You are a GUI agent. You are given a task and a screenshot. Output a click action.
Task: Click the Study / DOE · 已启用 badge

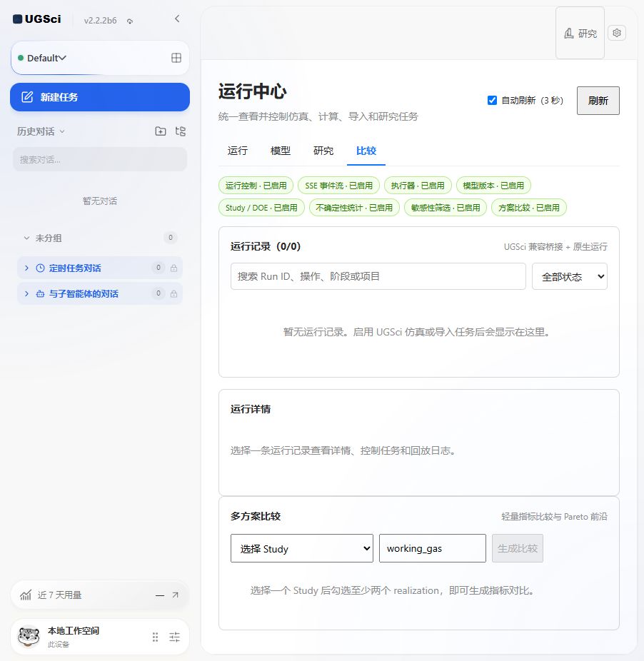261,208
